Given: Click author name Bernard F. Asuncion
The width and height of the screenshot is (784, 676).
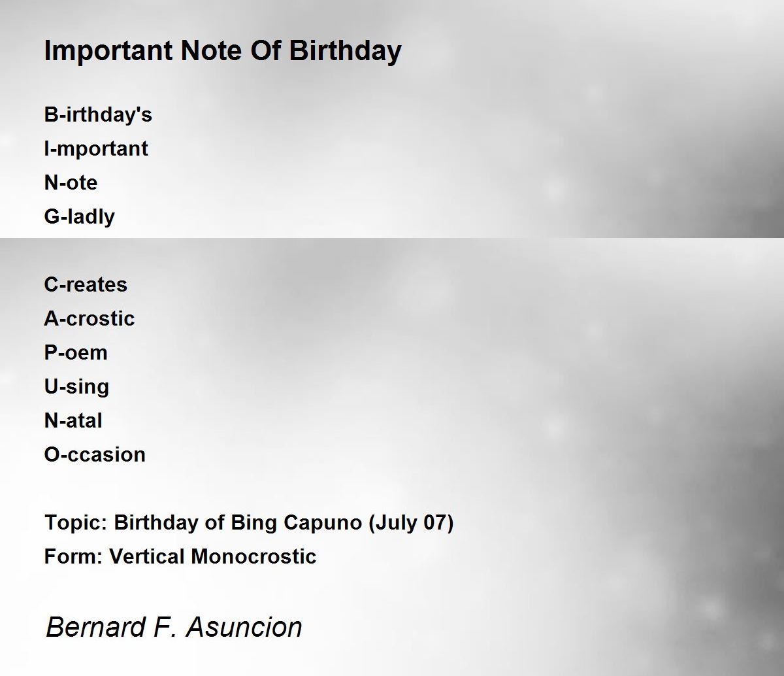Looking at the screenshot, I should (x=174, y=627).
